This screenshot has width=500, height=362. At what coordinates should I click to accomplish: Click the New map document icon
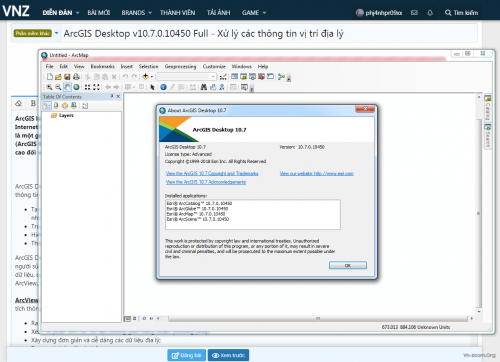[50, 77]
